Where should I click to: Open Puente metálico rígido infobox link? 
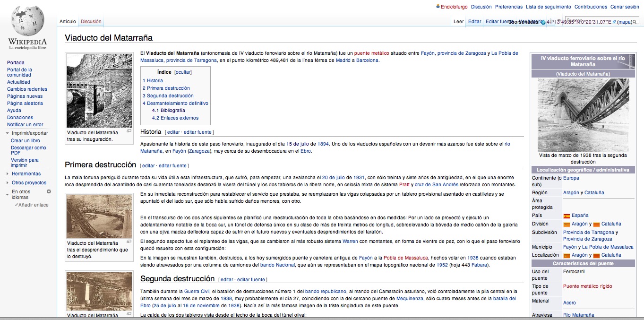click(x=588, y=286)
